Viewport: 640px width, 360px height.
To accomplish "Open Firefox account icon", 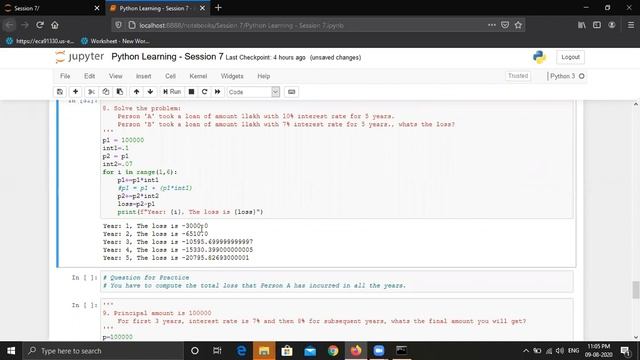I will [x=612, y=25].
